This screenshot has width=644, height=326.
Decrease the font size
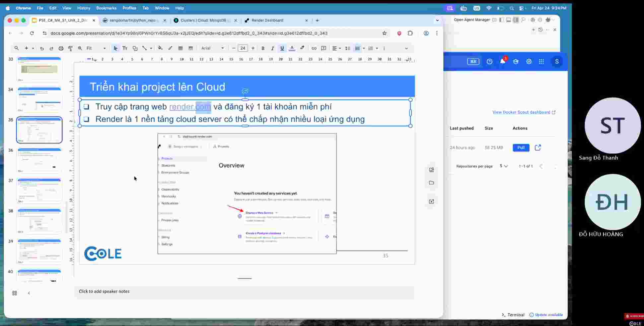click(234, 48)
